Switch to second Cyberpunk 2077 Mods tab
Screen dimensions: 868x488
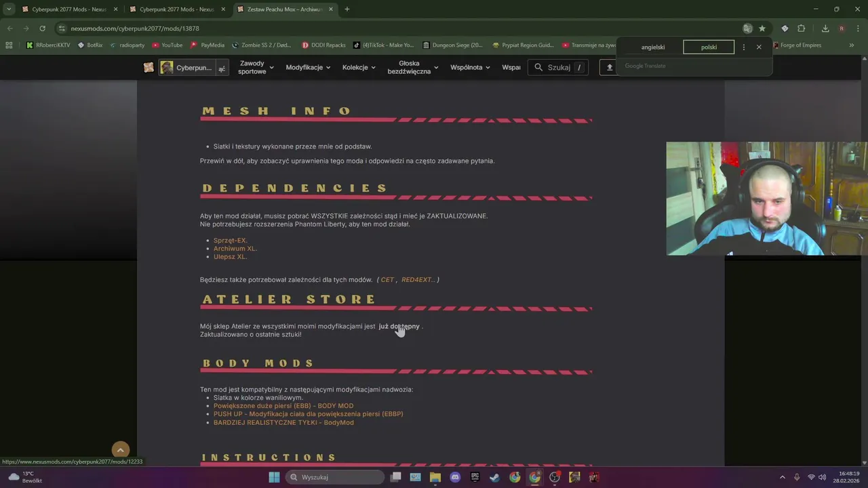tap(176, 9)
